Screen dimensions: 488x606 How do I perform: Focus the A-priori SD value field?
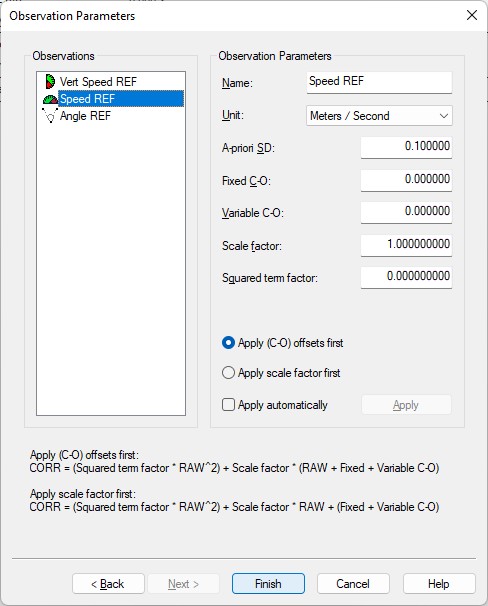[406, 147]
